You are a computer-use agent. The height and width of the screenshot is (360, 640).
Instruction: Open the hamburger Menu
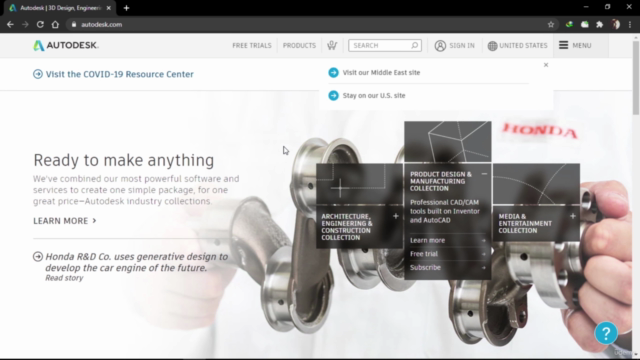pos(575,45)
